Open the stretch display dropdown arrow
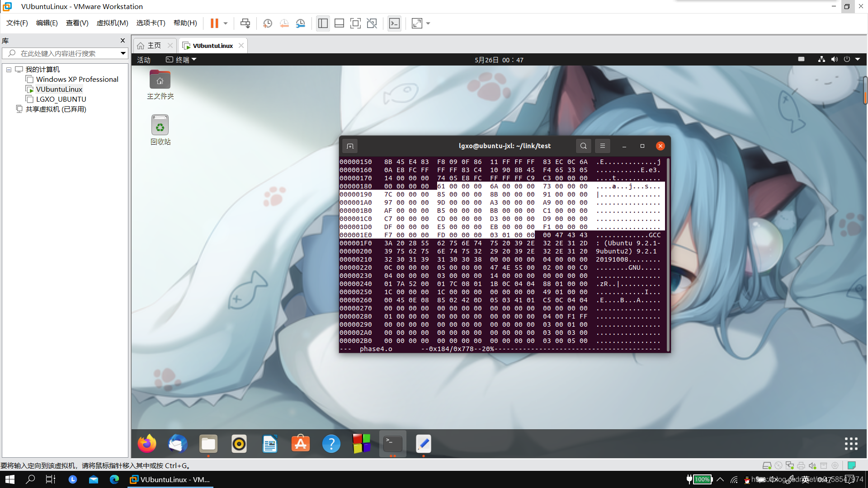The height and width of the screenshot is (488, 868). (x=428, y=23)
